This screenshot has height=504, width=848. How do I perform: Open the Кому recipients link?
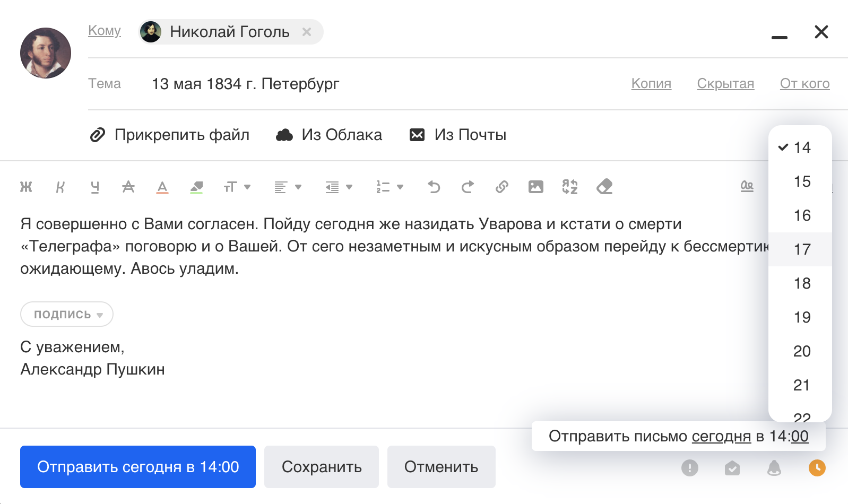105,31
